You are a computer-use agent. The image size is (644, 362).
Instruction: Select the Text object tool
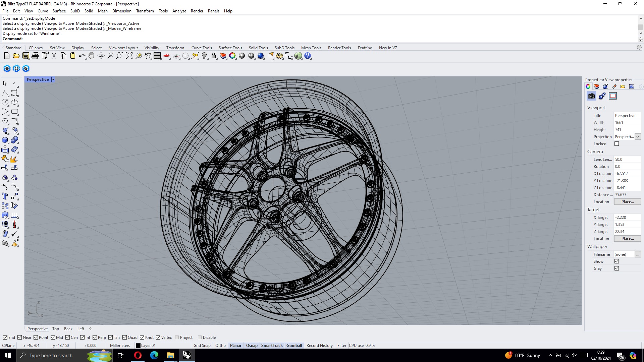tap(5, 196)
